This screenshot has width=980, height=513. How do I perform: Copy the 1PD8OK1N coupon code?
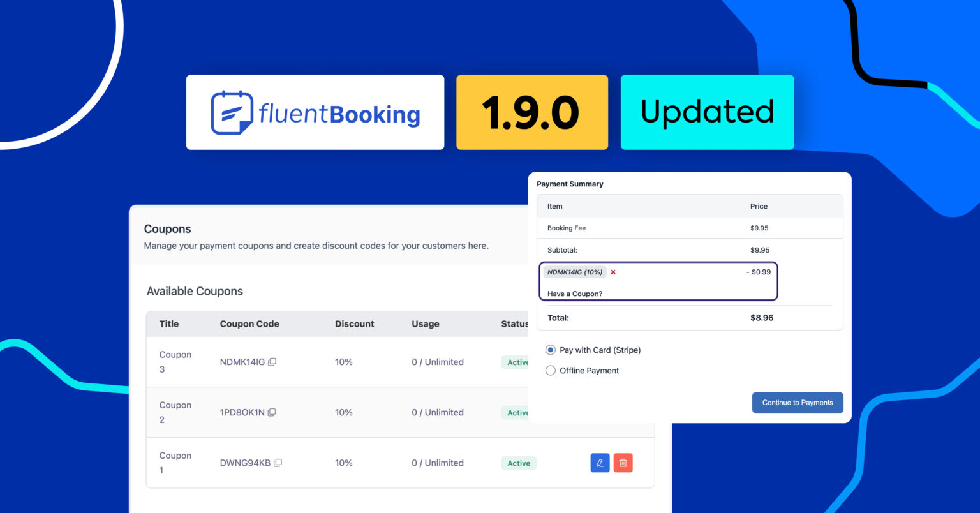272,412
